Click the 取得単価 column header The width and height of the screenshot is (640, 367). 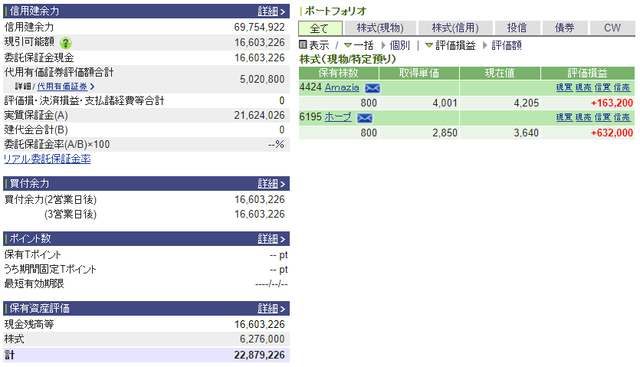click(x=419, y=73)
